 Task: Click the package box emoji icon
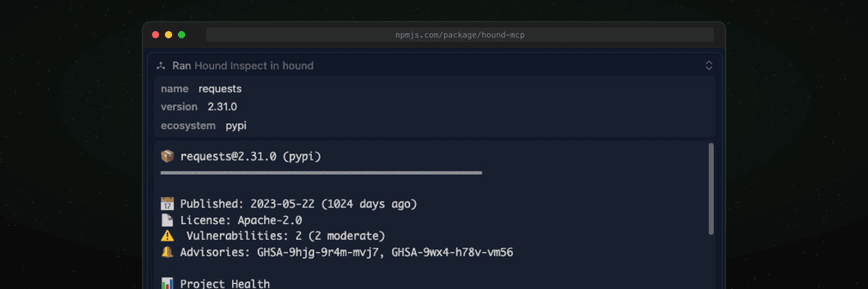click(167, 156)
